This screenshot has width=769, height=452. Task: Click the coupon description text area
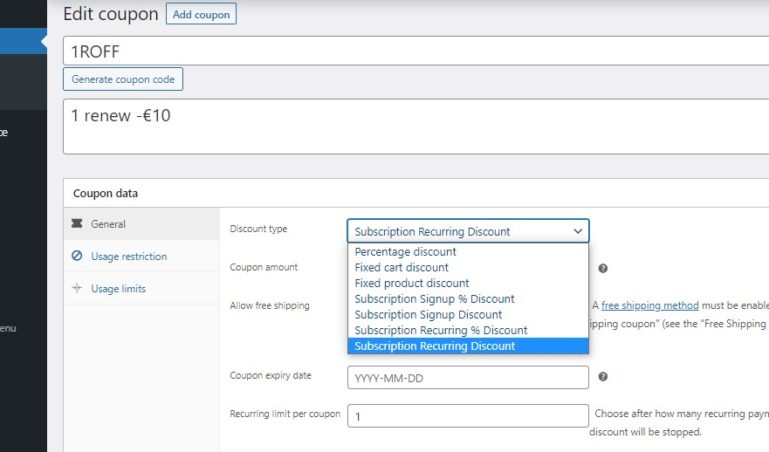(416, 126)
